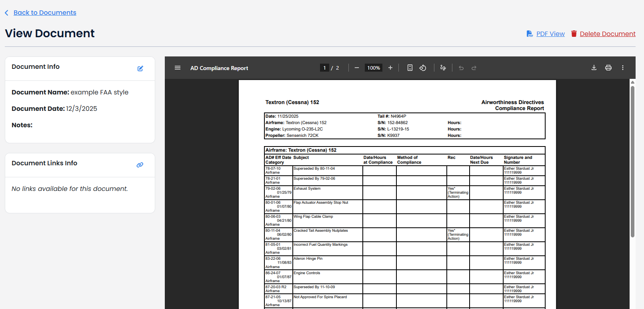
Task: Print the PDF document
Action: (608, 68)
